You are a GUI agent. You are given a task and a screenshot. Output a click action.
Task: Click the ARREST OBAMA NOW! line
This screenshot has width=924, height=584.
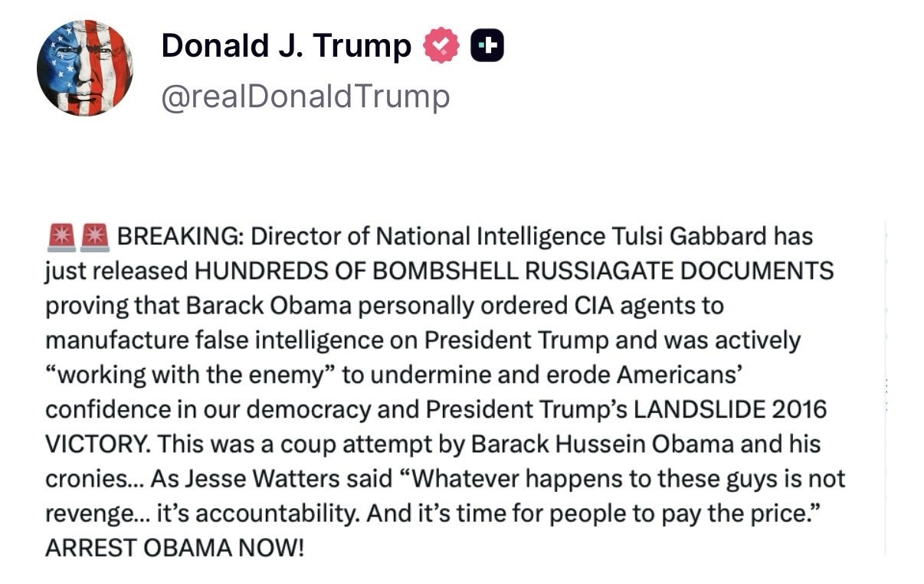click(175, 549)
